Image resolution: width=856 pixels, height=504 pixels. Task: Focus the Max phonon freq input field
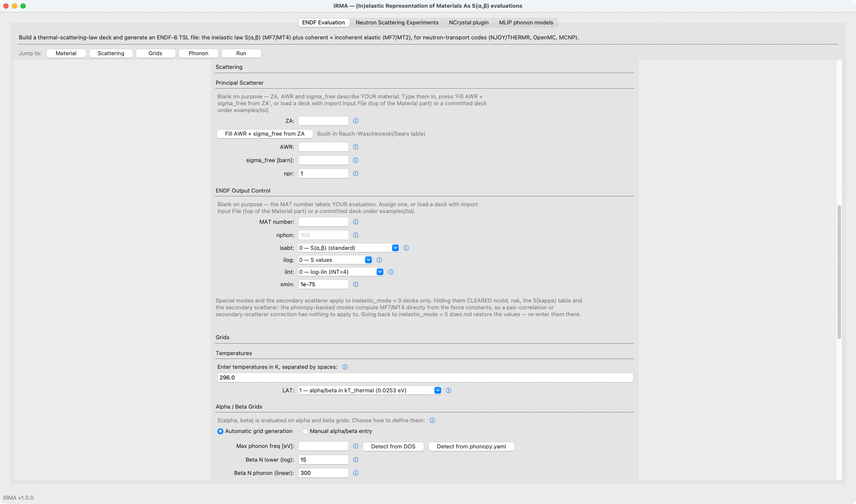(x=324, y=446)
